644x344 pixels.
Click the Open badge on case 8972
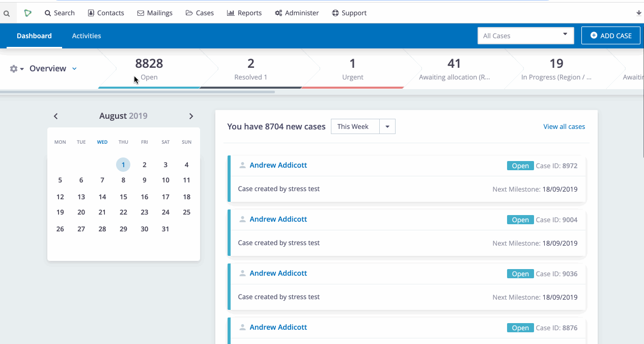520,166
